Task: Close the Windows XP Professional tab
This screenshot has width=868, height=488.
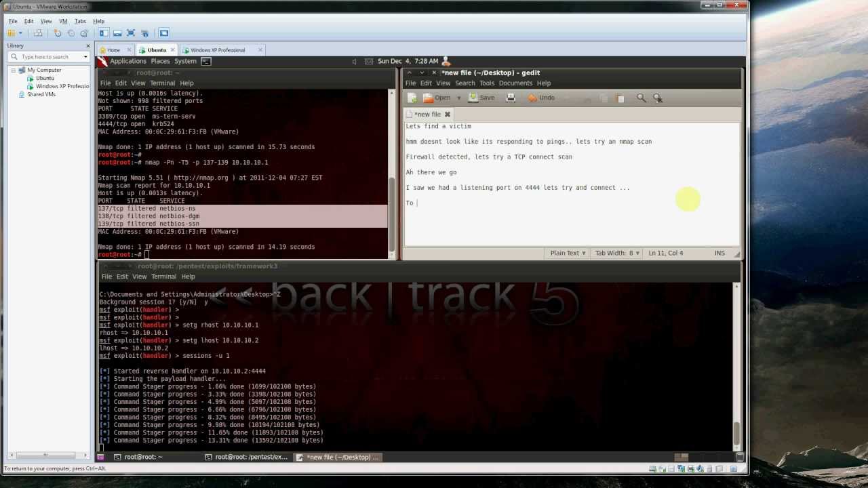Action: coord(260,50)
